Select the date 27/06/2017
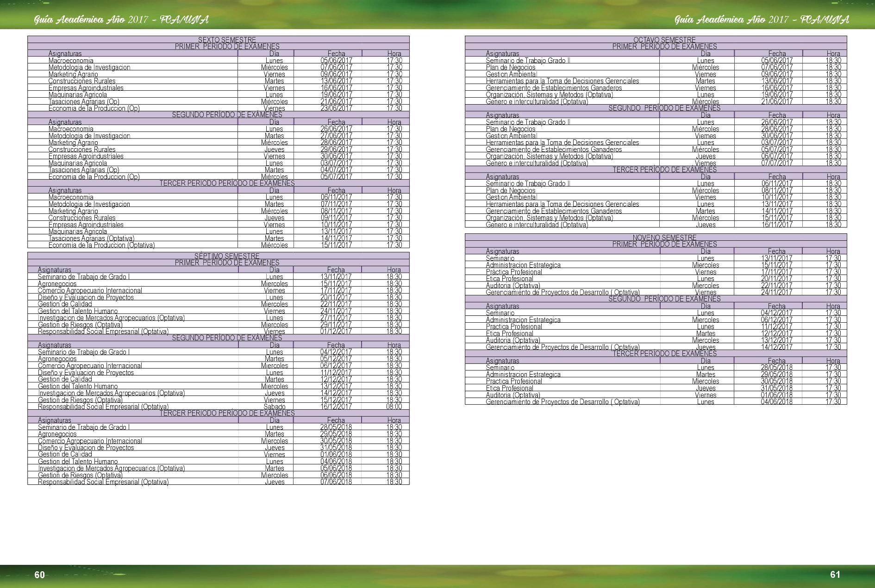 point(337,136)
